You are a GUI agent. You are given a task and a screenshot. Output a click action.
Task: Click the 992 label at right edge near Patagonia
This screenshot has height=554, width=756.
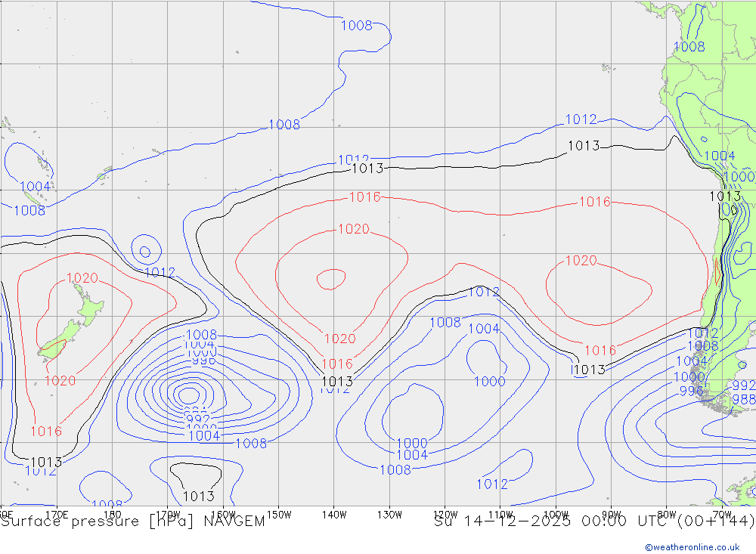[743, 385]
